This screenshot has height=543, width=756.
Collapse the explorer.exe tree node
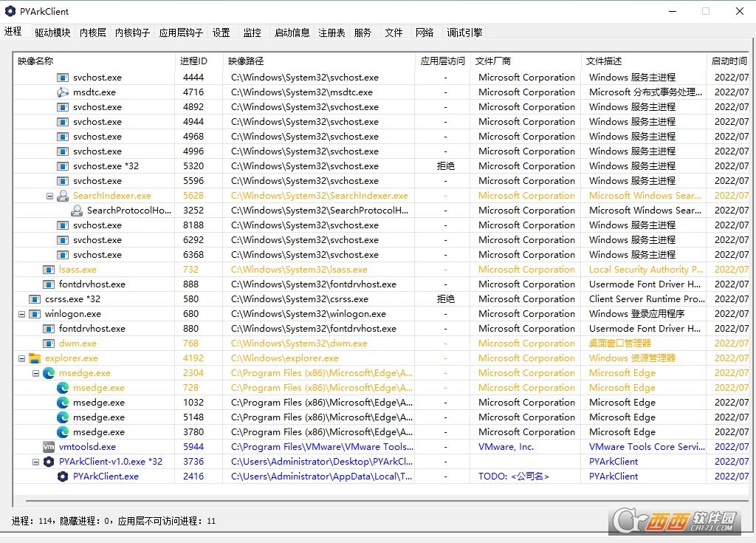21,358
